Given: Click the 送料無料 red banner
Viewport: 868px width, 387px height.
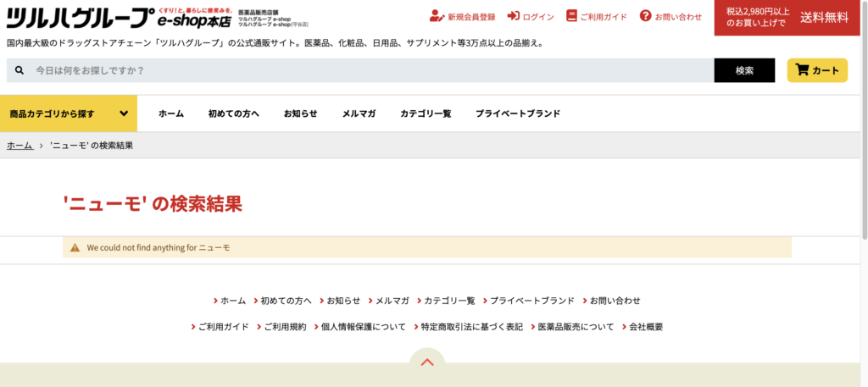Looking at the screenshot, I should coord(787,18).
